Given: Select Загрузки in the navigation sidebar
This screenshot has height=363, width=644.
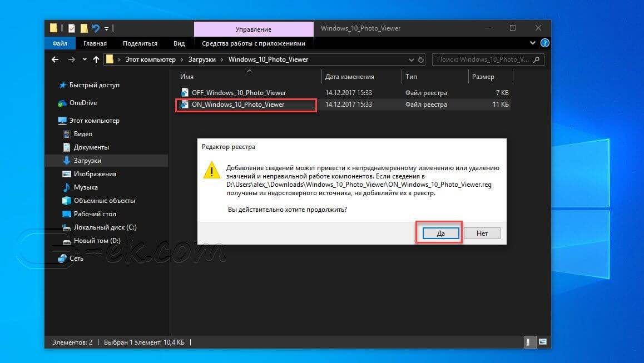Looking at the screenshot, I should point(89,160).
